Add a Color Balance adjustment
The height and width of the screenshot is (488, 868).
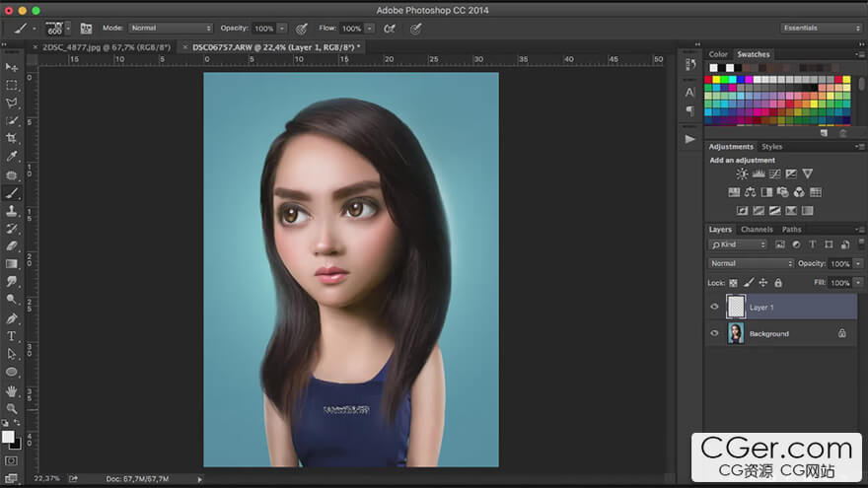[750, 192]
